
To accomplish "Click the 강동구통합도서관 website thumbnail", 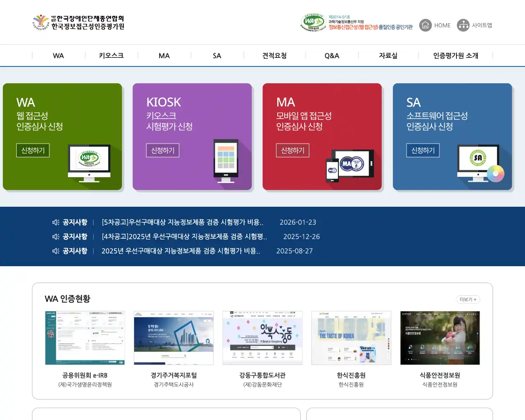I will [x=262, y=338].
